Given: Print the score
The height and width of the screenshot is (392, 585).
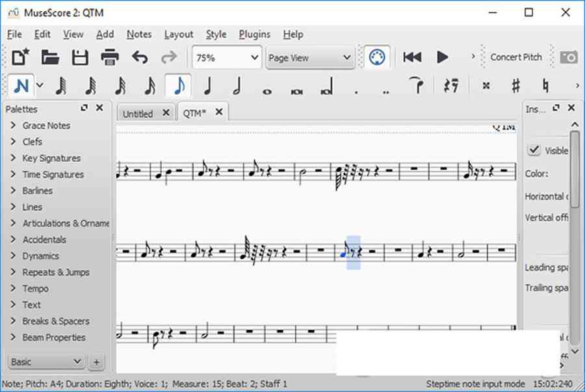Looking at the screenshot, I should click(x=110, y=57).
